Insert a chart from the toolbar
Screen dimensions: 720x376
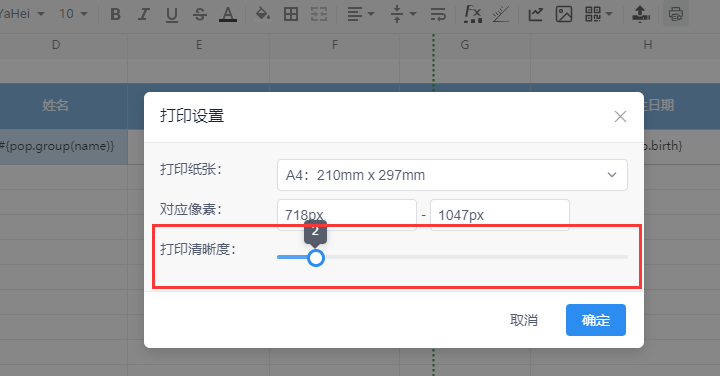tap(535, 14)
